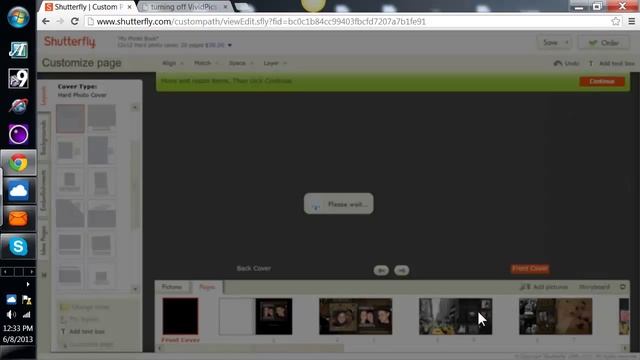
Task: Click Undo in the top toolbar
Action: click(x=566, y=63)
